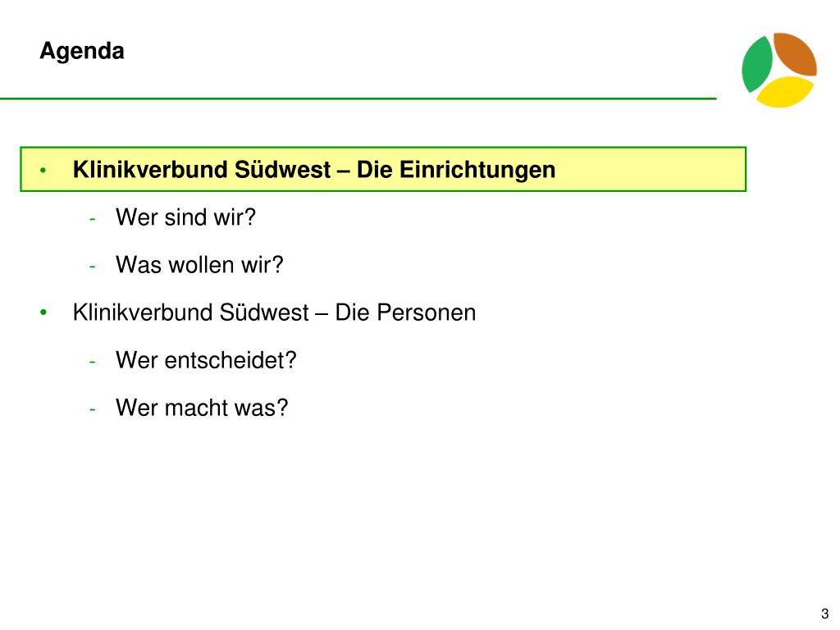
Task: Select the 'Was wollen wir?' item
Action: pos(199,265)
